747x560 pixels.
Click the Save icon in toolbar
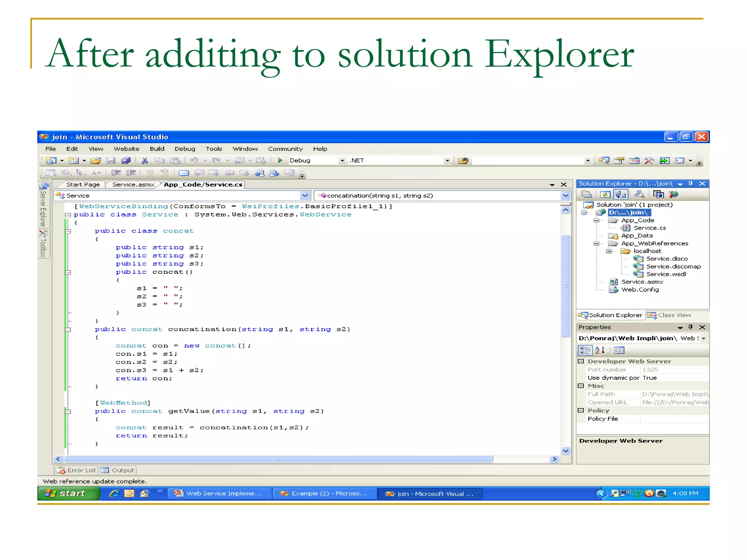111,160
